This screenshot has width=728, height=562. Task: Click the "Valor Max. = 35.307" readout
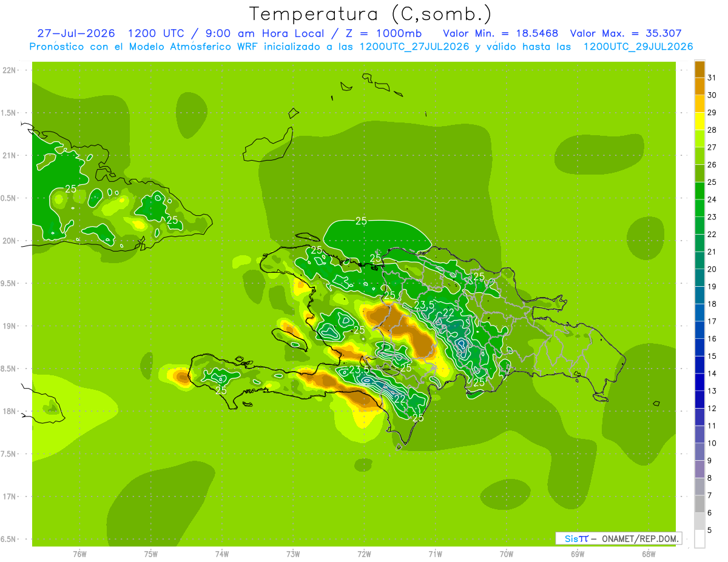[x=625, y=33]
